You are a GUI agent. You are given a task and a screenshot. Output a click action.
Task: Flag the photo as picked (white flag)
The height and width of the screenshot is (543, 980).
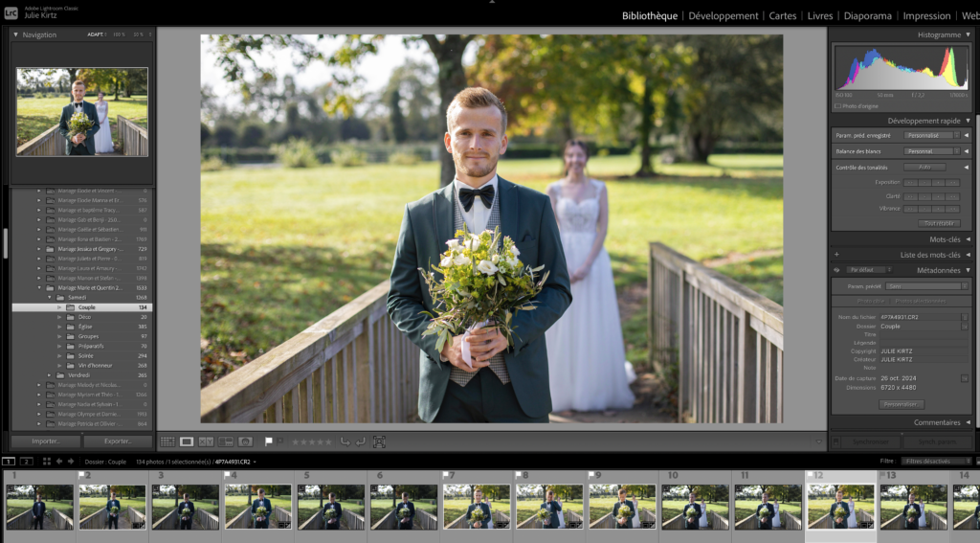(x=269, y=441)
